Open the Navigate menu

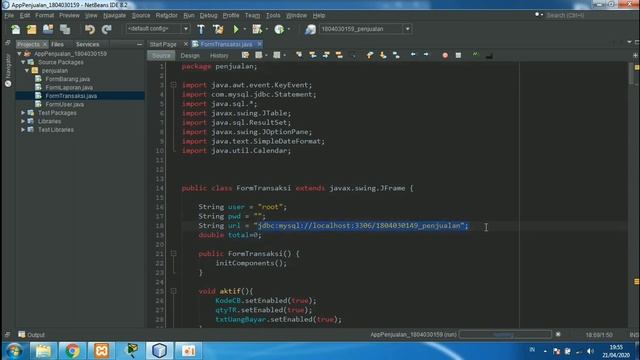pos(114,16)
